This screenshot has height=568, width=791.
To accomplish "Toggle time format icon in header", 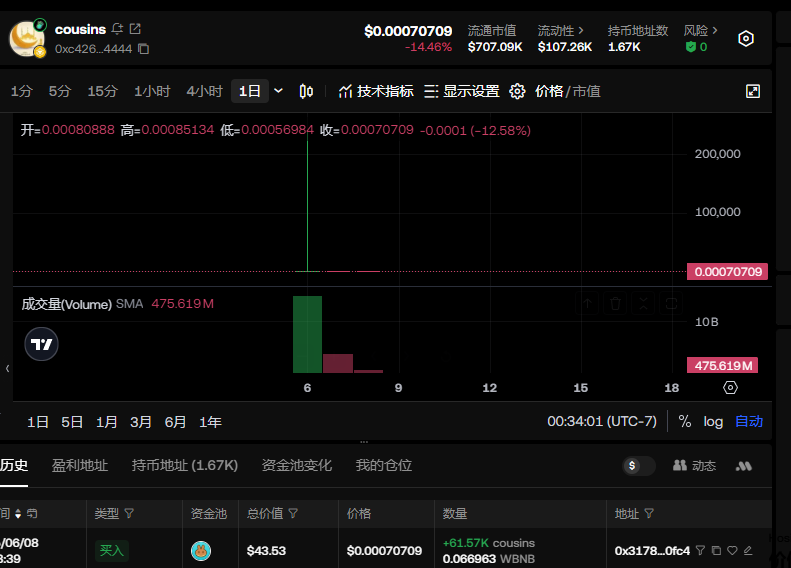I will [32, 514].
